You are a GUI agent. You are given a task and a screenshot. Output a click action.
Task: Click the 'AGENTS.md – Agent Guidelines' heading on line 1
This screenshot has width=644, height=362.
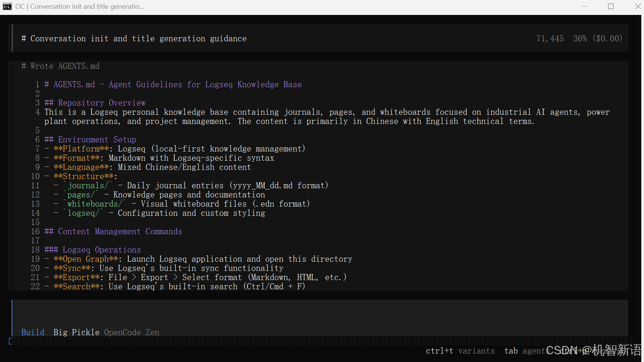173,85
